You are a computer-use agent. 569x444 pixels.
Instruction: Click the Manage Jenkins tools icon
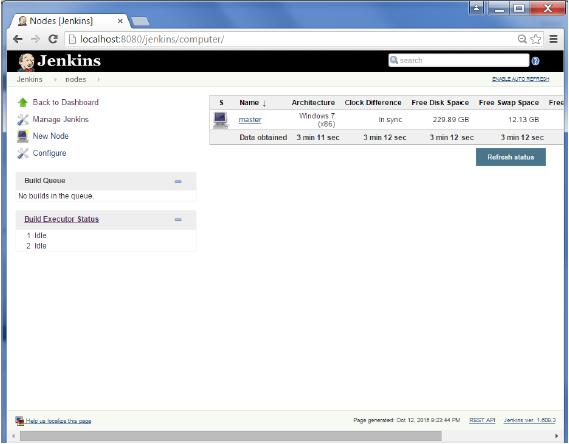(x=22, y=120)
